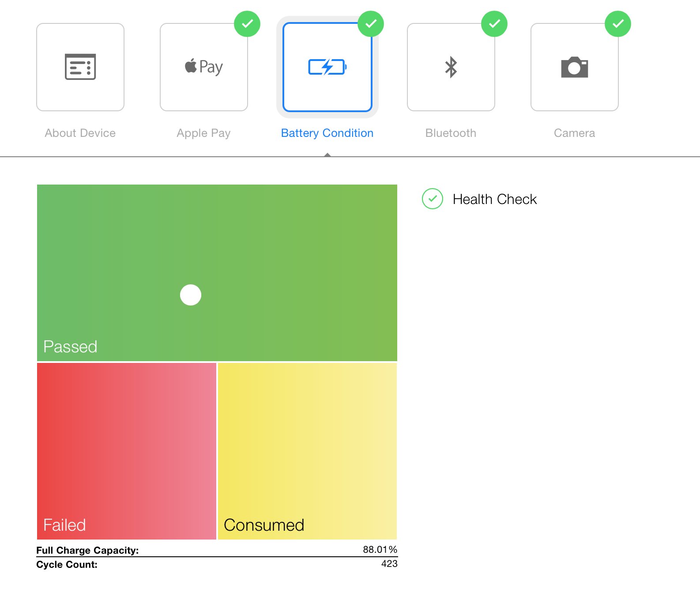Viewport: 700px width, 604px height.
Task: Click the red Failed region
Action: [x=127, y=450]
